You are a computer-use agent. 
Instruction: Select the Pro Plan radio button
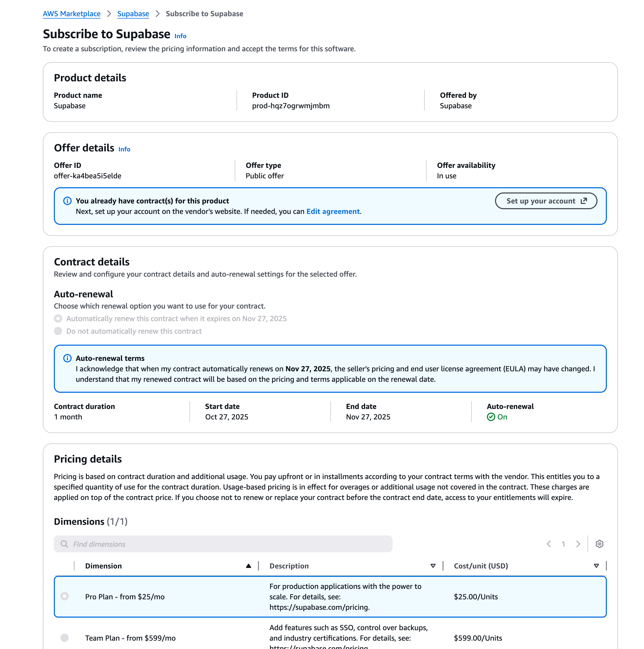tap(65, 596)
